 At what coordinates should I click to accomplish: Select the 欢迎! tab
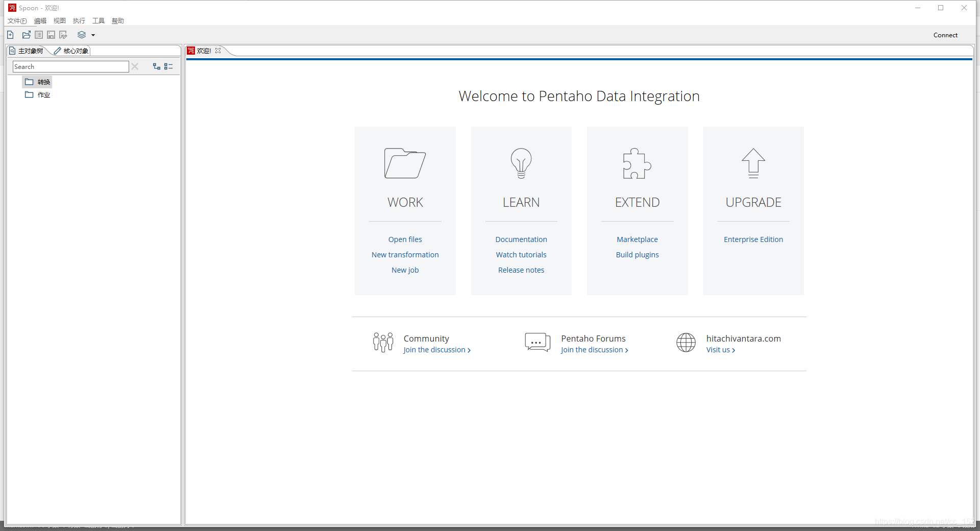tap(204, 51)
